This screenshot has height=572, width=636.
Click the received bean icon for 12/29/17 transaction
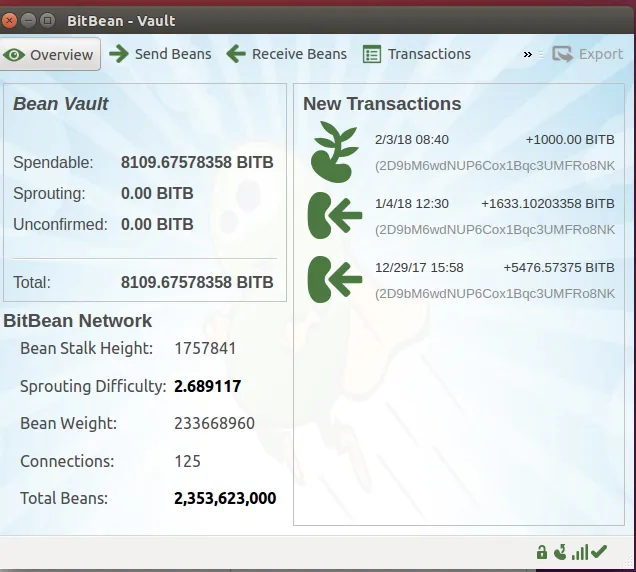tap(335, 280)
